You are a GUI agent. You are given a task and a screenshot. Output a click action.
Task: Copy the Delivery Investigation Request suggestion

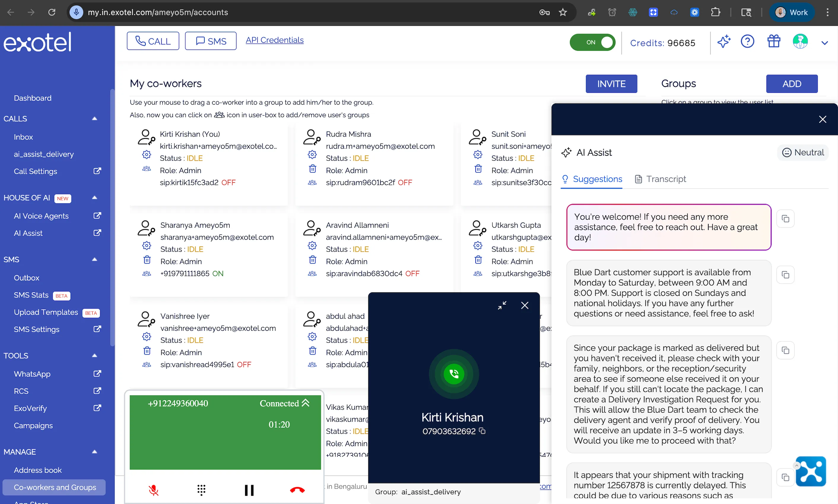pos(785,350)
